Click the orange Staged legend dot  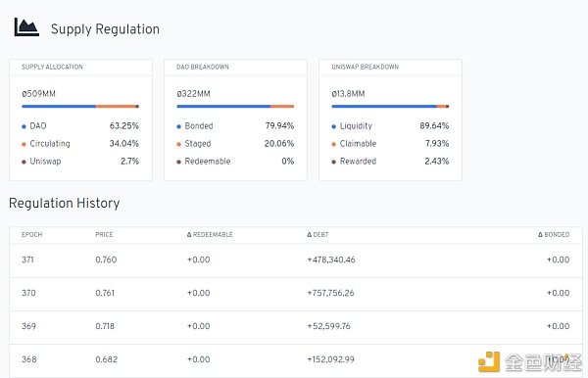[x=179, y=144]
